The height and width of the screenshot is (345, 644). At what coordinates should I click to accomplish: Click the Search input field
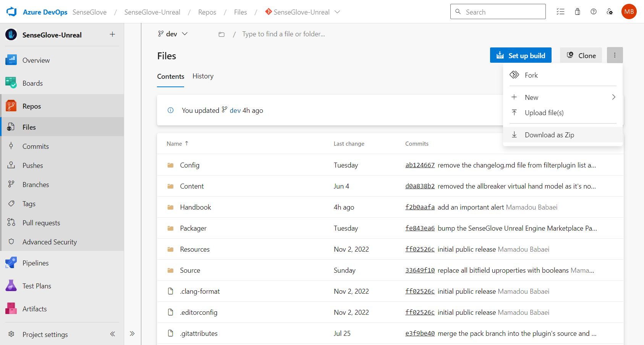(x=498, y=11)
